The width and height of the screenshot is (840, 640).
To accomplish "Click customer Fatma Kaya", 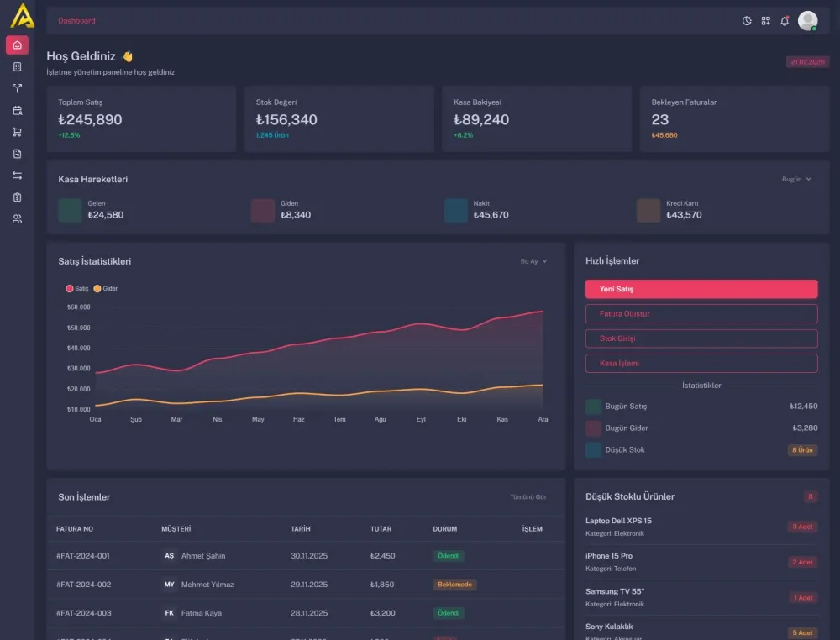I will tap(202, 613).
